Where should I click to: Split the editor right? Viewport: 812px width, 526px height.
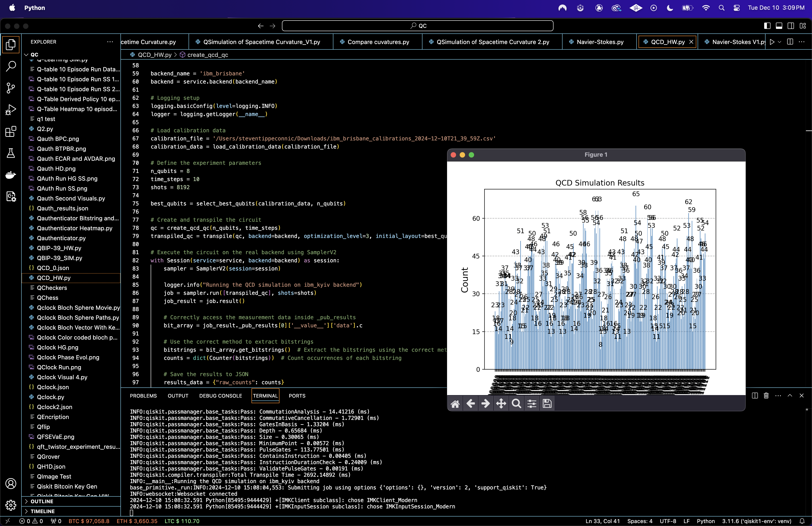[x=790, y=42]
